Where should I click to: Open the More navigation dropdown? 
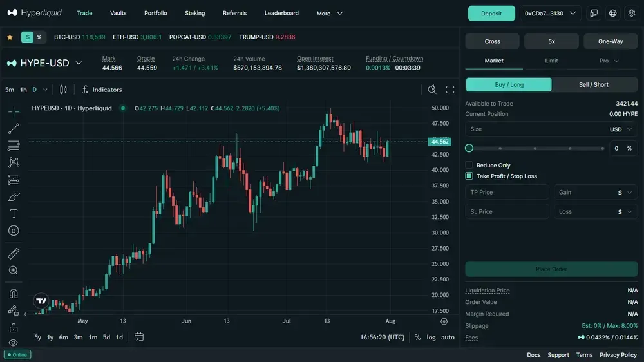pyautogui.click(x=329, y=13)
